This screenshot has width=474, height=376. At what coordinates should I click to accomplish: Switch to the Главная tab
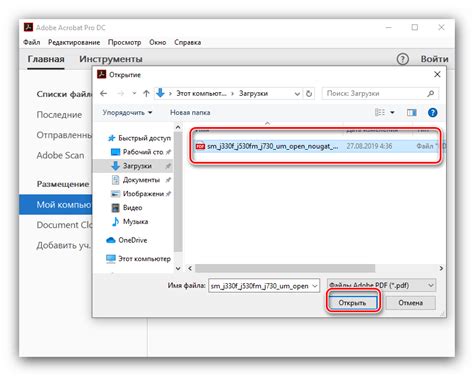[46, 59]
